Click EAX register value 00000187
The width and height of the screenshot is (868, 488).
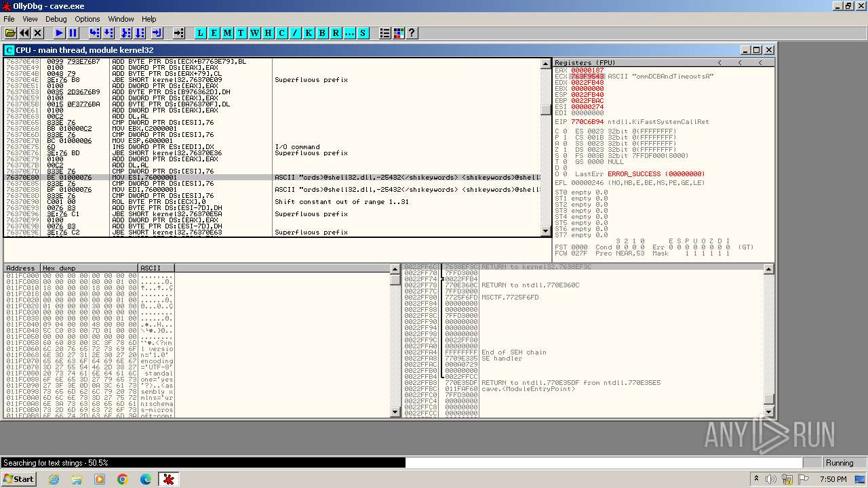click(587, 70)
